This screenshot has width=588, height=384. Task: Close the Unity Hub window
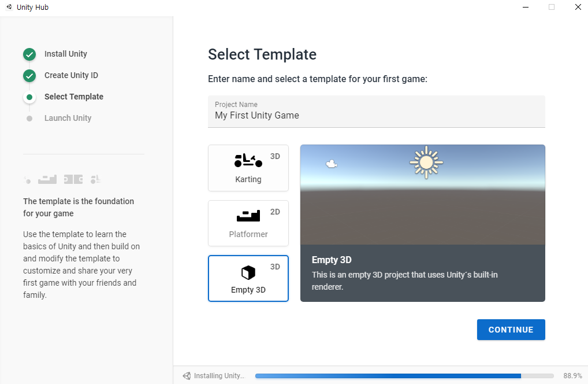[x=578, y=7]
